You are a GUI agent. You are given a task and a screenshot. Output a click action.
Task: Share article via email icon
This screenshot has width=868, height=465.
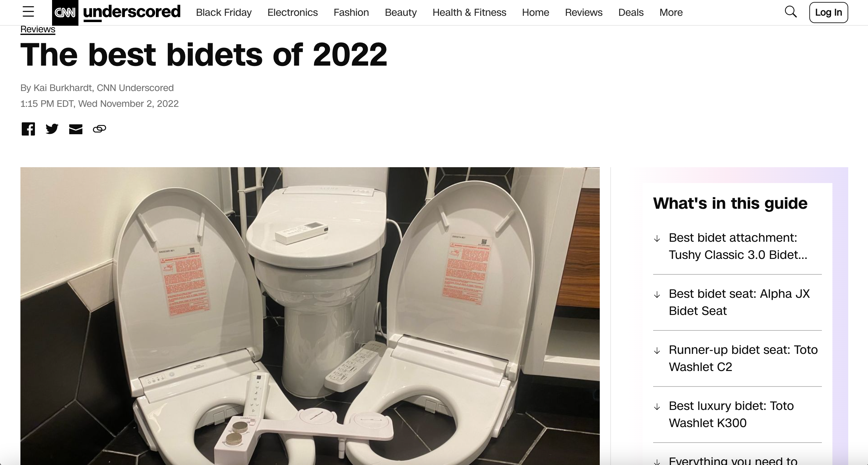pyautogui.click(x=75, y=129)
